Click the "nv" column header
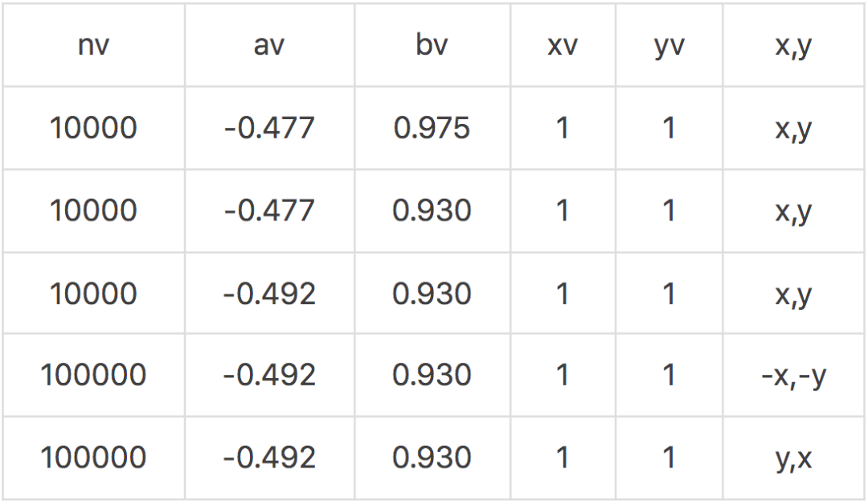868x502 pixels. click(x=93, y=46)
